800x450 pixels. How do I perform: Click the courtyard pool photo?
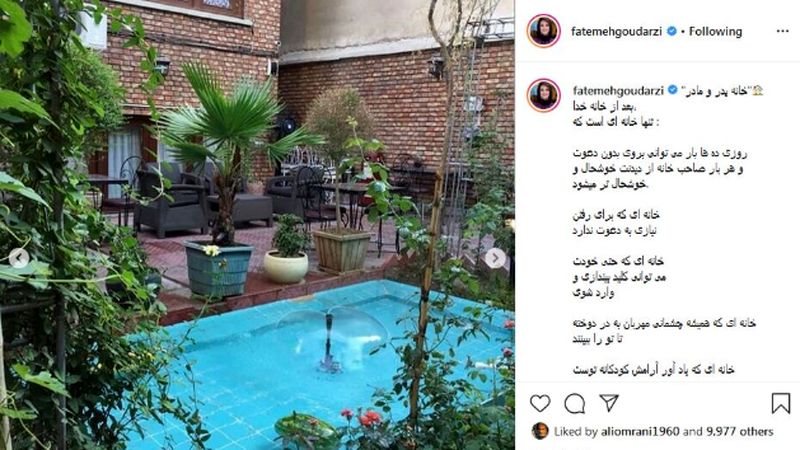(257, 225)
